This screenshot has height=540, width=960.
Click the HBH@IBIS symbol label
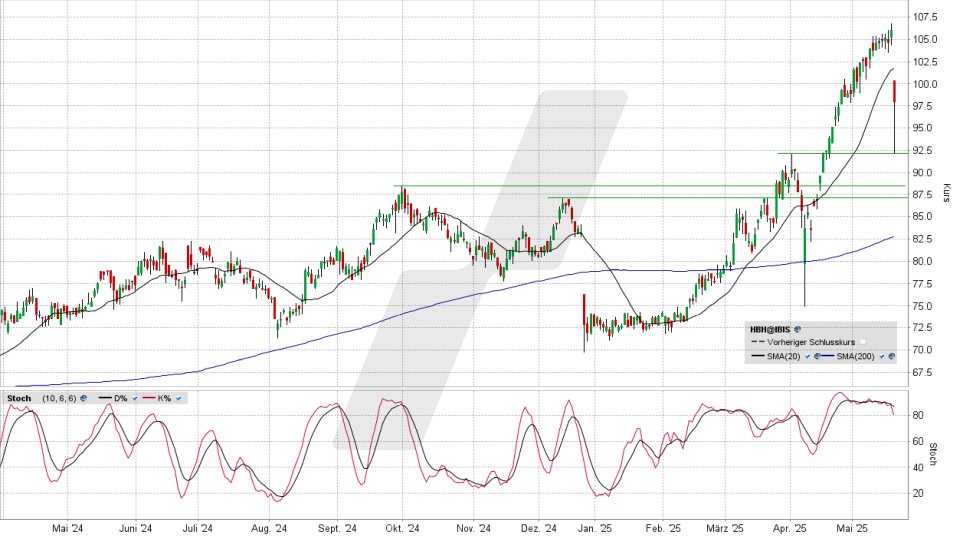point(770,329)
